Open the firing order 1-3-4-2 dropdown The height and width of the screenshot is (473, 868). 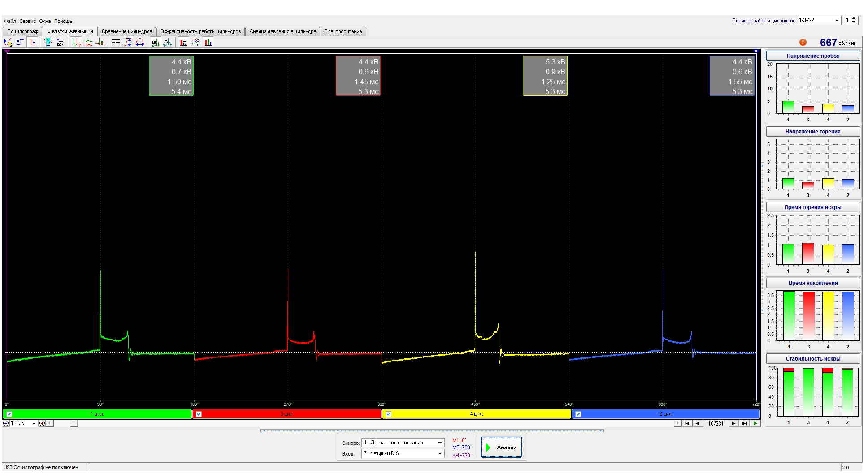coord(819,21)
